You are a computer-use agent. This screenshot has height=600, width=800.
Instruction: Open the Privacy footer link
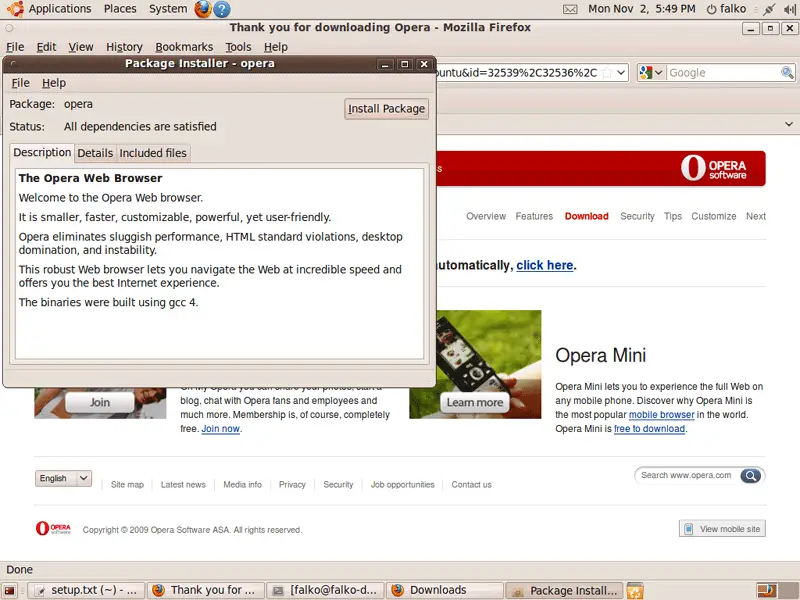point(292,485)
